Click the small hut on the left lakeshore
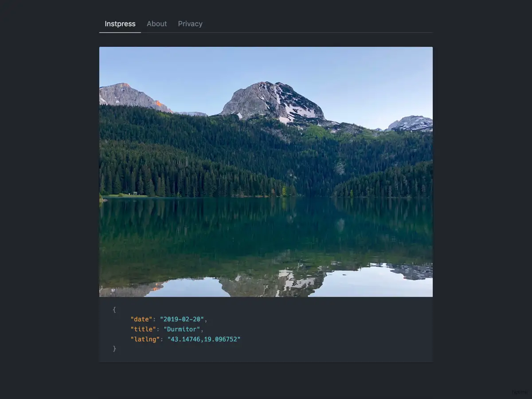This screenshot has width=532, height=399. tap(135, 193)
